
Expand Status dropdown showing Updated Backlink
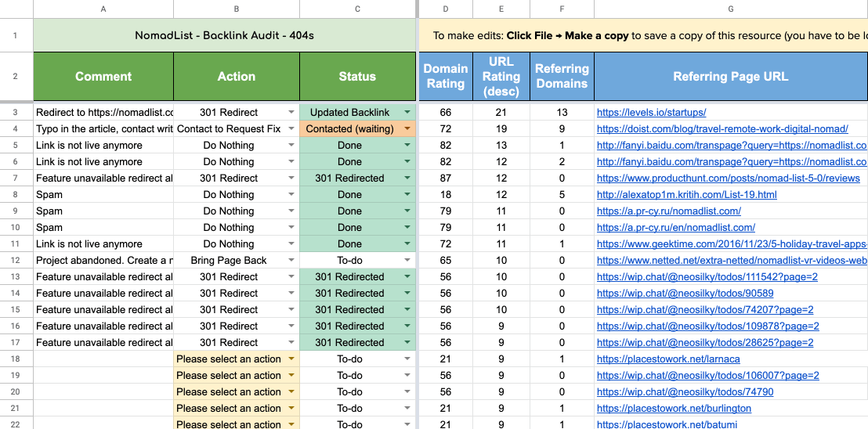407,113
